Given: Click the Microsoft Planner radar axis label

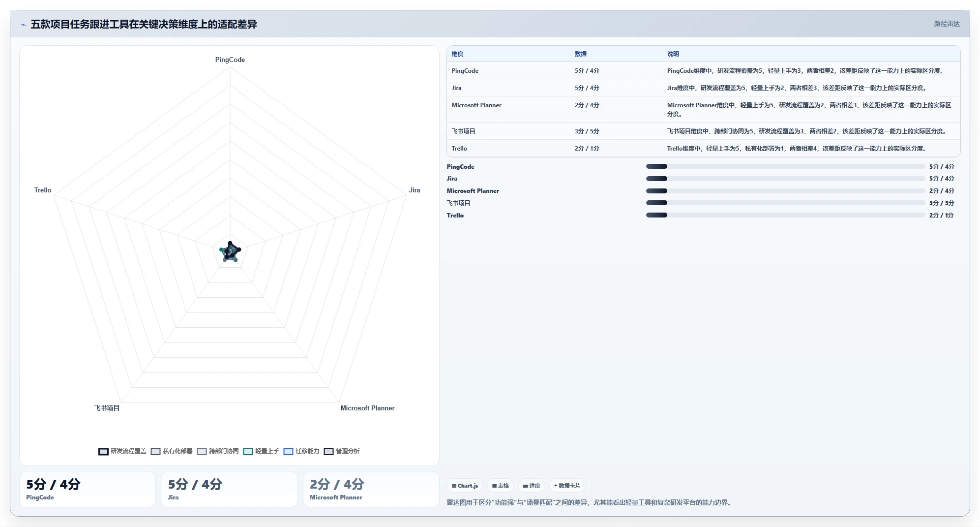Looking at the screenshot, I should [367, 408].
